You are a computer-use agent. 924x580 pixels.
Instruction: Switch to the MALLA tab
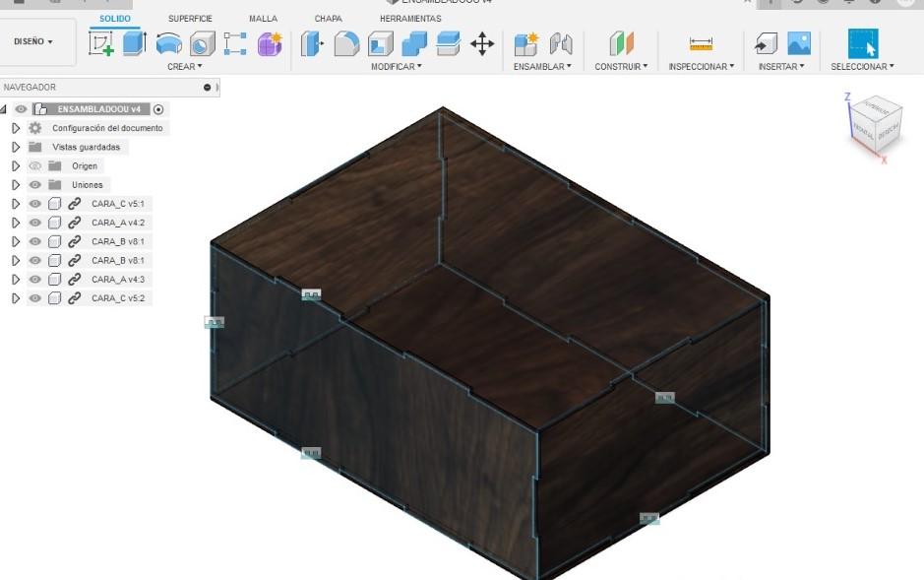point(263,19)
